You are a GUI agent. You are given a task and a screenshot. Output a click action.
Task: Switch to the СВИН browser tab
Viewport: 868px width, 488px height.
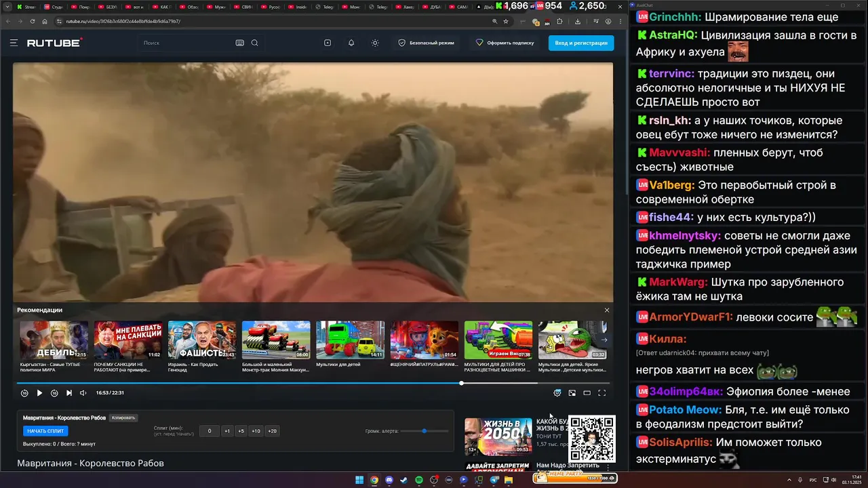coord(243,7)
